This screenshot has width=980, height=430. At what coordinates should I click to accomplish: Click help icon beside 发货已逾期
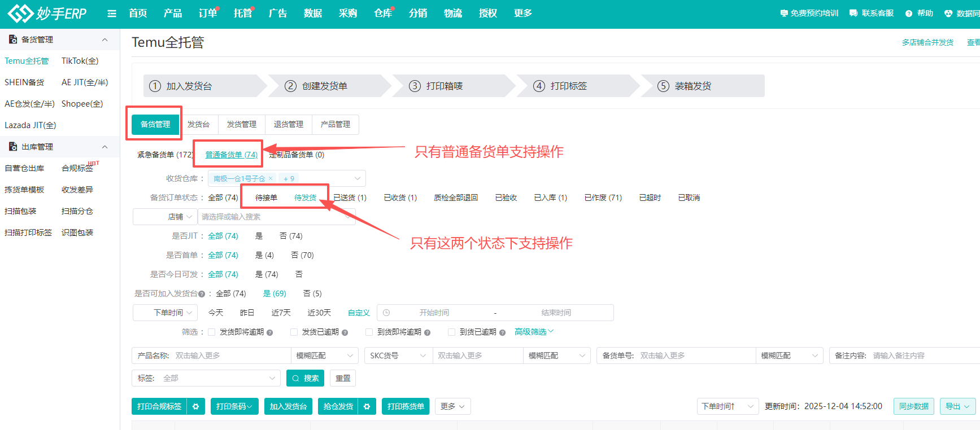point(345,332)
